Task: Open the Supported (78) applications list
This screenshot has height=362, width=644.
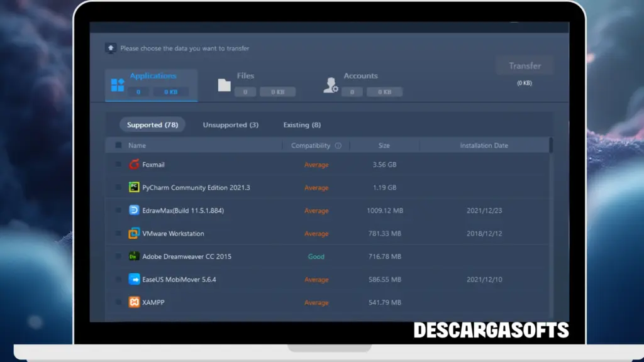Action: (152, 124)
